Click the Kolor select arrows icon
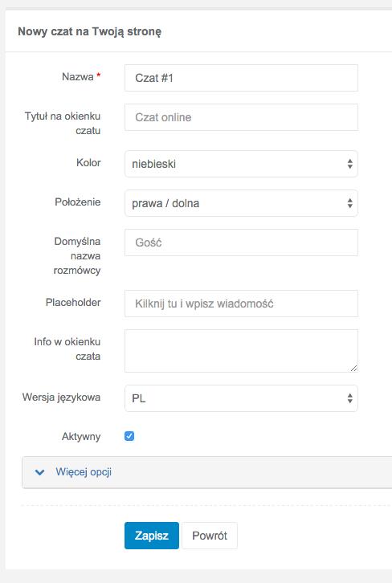The image size is (392, 583). click(349, 164)
